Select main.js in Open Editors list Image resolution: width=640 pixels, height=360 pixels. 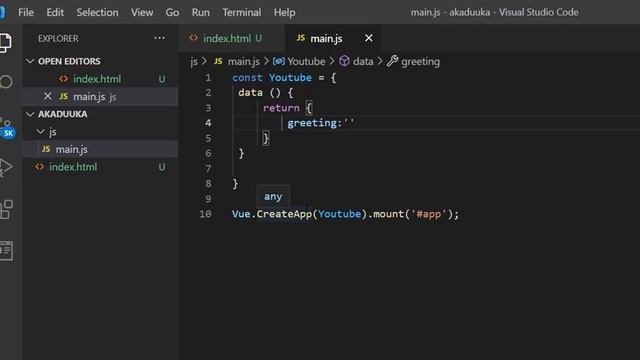tap(100, 96)
